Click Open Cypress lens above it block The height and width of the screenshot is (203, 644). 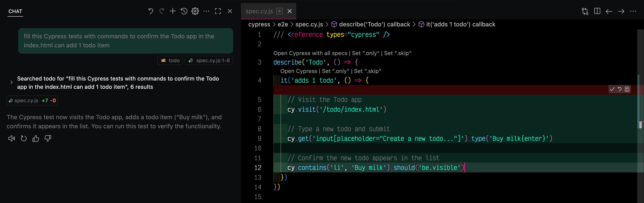[x=299, y=71]
